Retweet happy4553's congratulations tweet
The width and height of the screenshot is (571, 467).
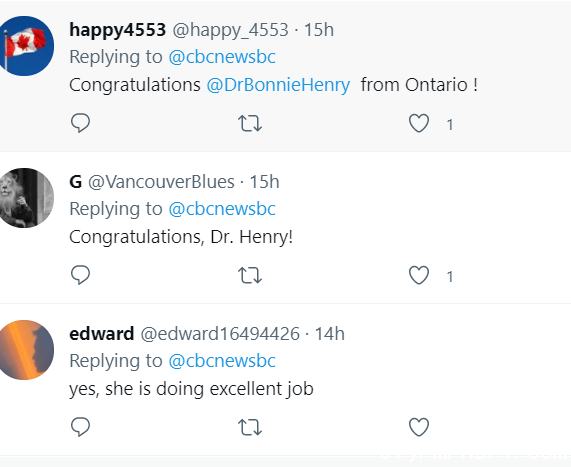point(250,123)
